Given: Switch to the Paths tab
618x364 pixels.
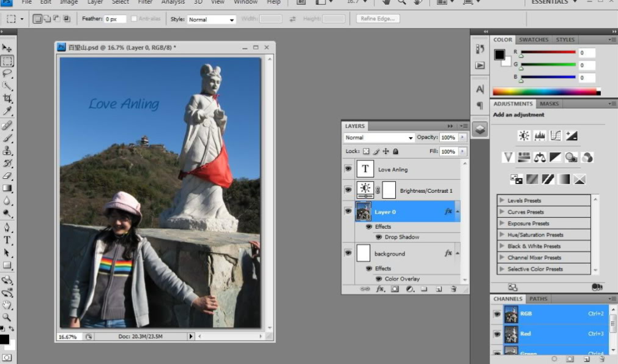Looking at the screenshot, I should click(538, 299).
